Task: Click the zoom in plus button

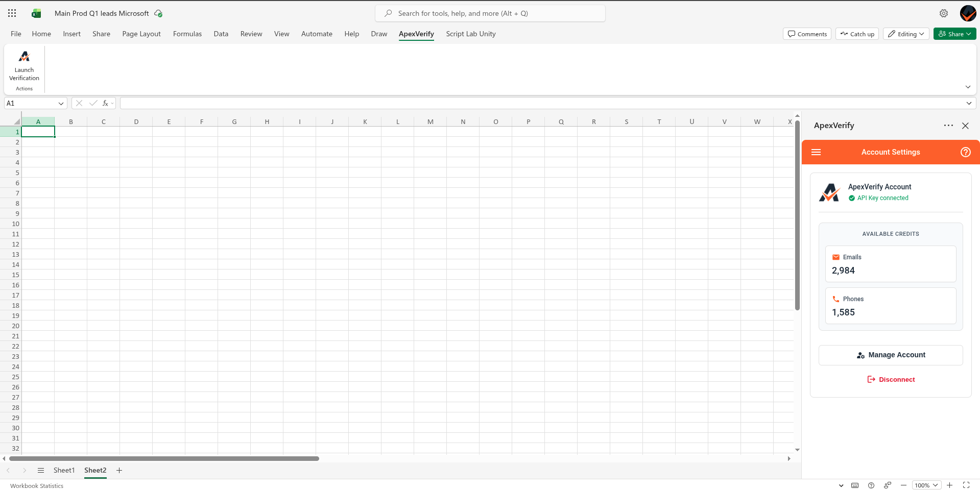Action: (949, 485)
